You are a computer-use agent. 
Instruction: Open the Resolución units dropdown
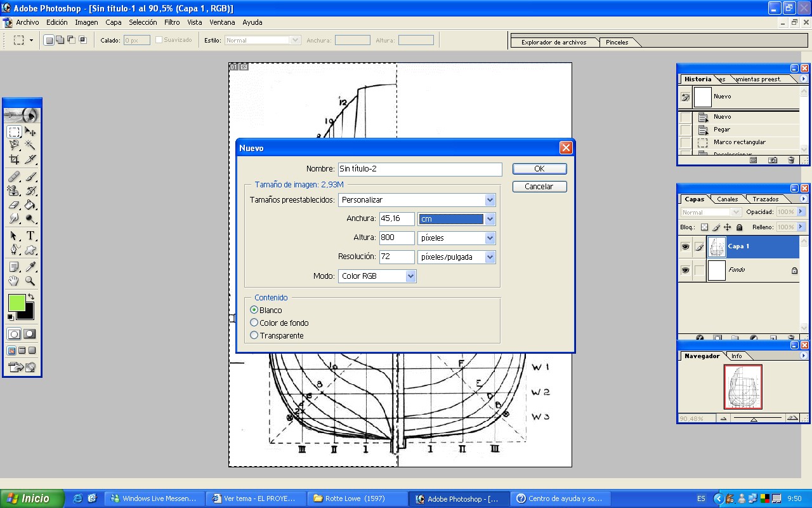(x=490, y=257)
